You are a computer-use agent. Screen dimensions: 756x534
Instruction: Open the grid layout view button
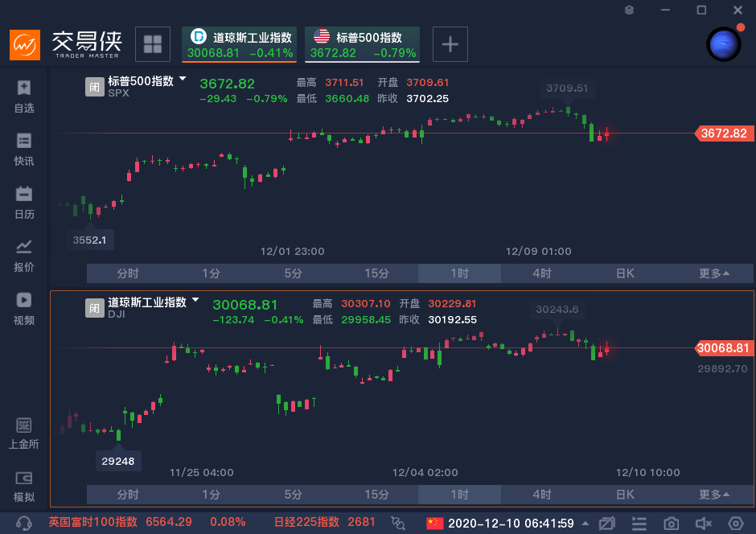pos(153,44)
